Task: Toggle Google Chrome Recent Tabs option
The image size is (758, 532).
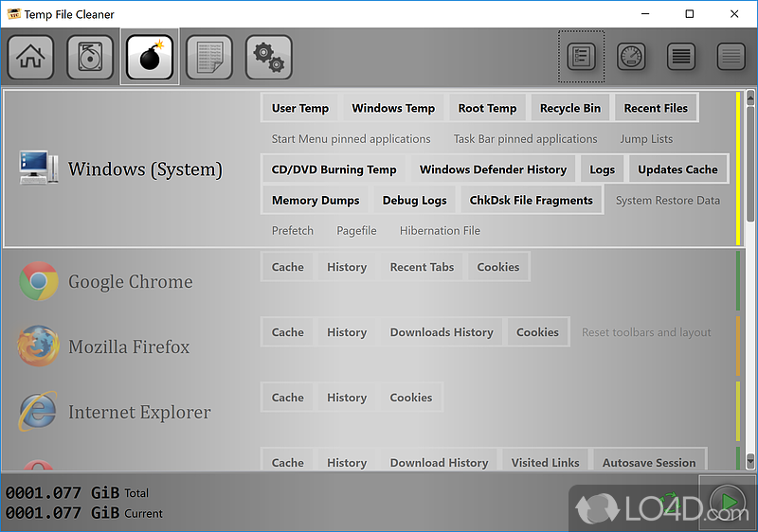Action: 422,267
